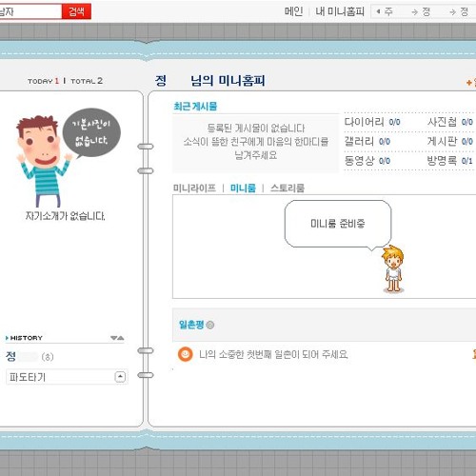Go to 내 미니홈피
Viewport: 476px width, 476px height.
tap(340, 11)
